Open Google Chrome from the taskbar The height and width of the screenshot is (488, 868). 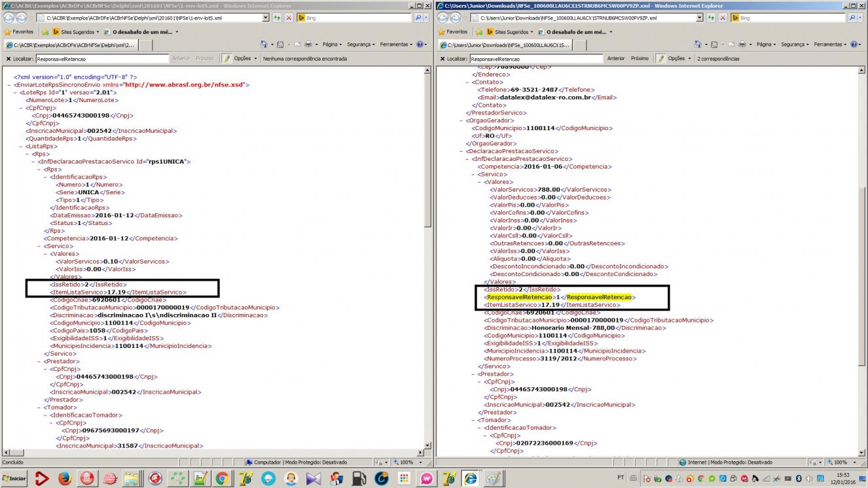[222, 478]
